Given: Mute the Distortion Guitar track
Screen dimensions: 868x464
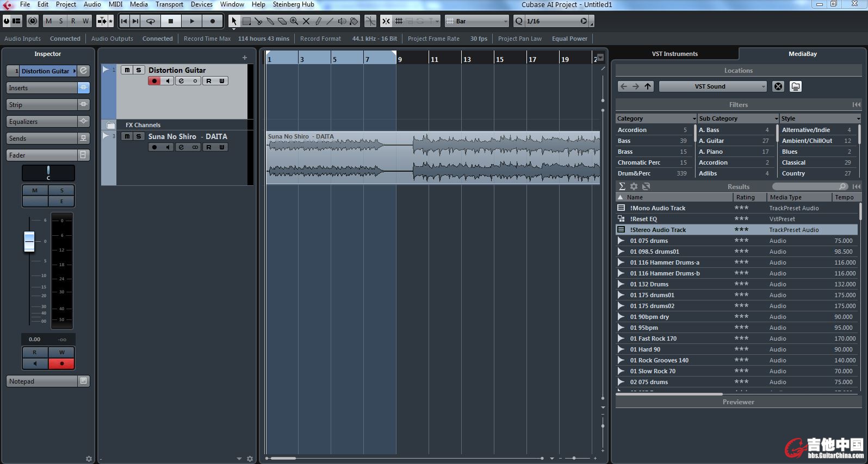Looking at the screenshot, I should [x=127, y=70].
